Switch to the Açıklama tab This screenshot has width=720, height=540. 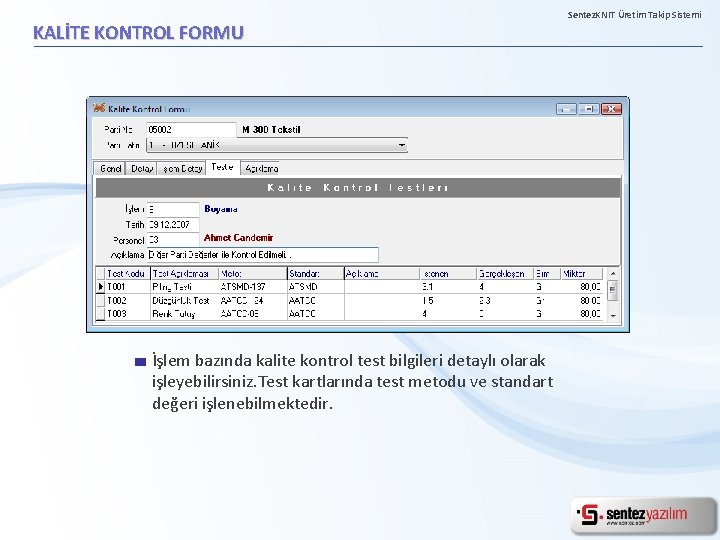pos(261,169)
